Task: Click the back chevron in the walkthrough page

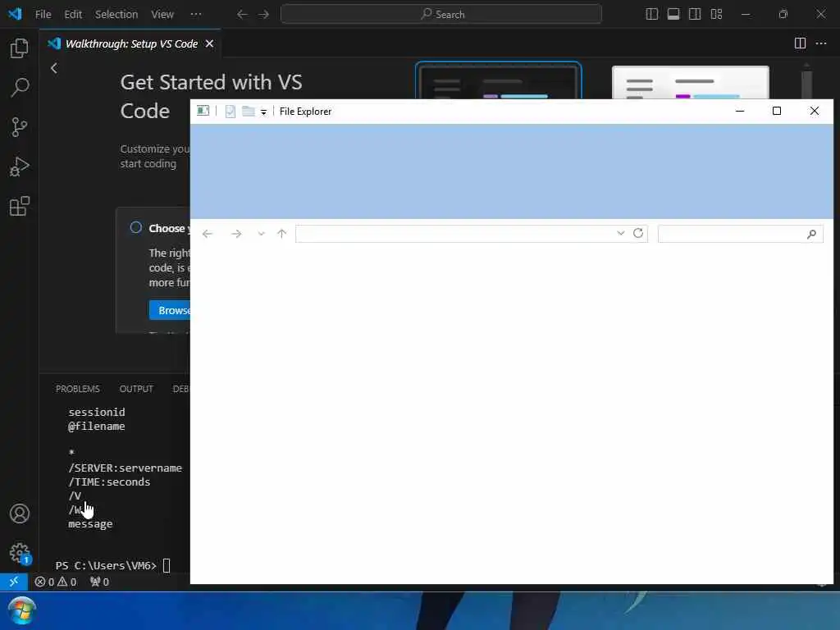Action: click(53, 68)
